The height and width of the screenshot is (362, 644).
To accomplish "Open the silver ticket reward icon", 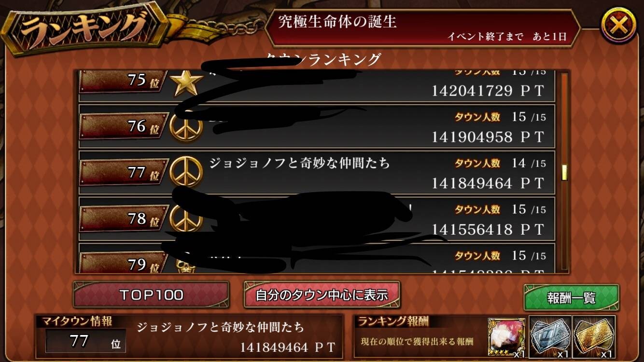I will coord(550,337).
